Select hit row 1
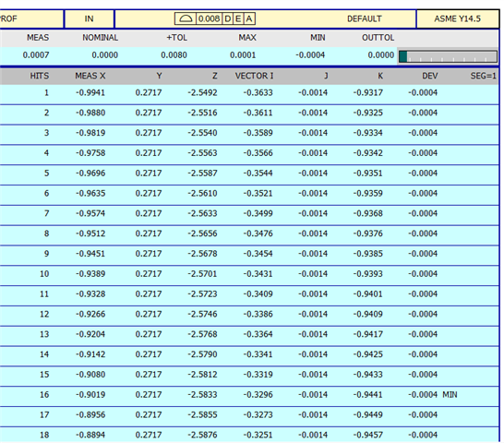The image size is (504, 443). click(x=249, y=93)
